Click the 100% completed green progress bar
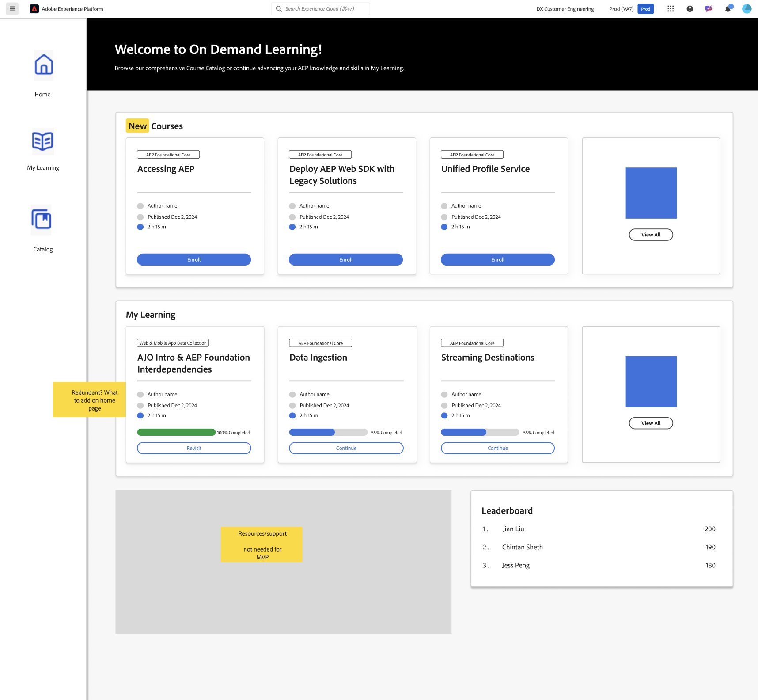The width and height of the screenshot is (758, 700). 176,432
